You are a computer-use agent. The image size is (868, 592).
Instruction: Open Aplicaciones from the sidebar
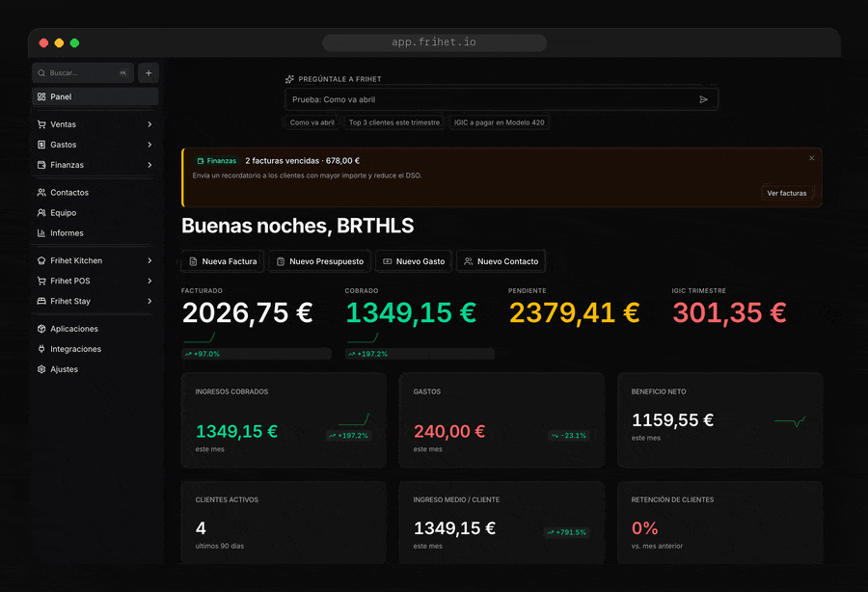(95, 329)
